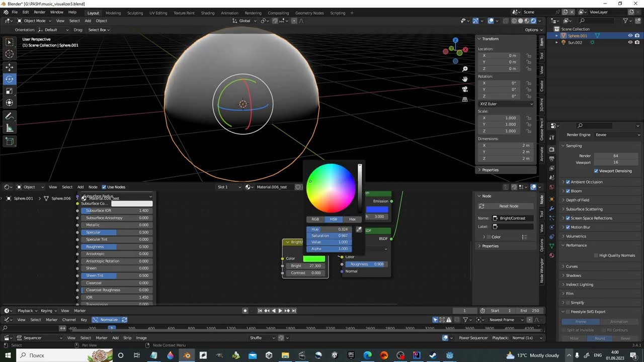644x362 pixels.
Task: Click the Frame button in Freestyle SVG Export
Action: [581, 322]
